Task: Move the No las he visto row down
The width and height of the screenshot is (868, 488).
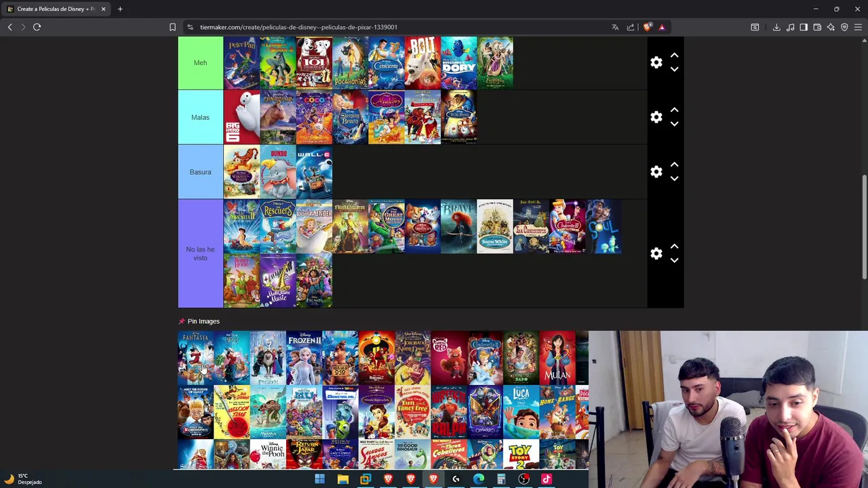Action: (x=674, y=260)
